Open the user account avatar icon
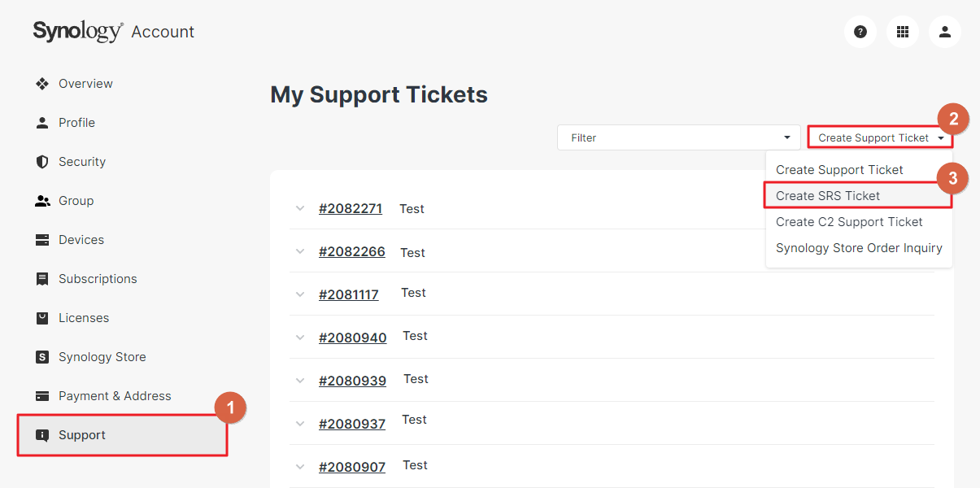Screen dimensions: 980x488 [945, 32]
